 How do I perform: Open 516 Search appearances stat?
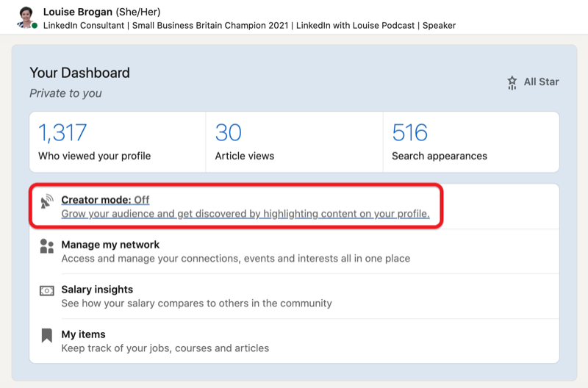point(471,142)
